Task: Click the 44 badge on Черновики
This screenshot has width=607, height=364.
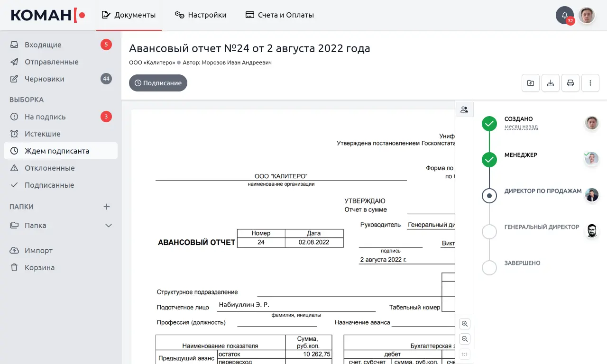Action: click(x=106, y=79)
